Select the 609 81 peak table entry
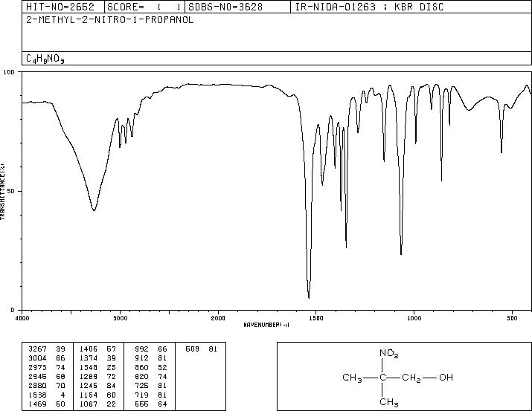This screenshot has height=411, width=532. 201,349
